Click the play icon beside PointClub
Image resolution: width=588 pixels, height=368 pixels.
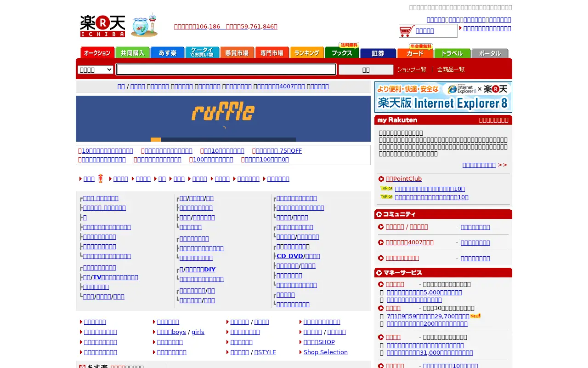[381, 179]
